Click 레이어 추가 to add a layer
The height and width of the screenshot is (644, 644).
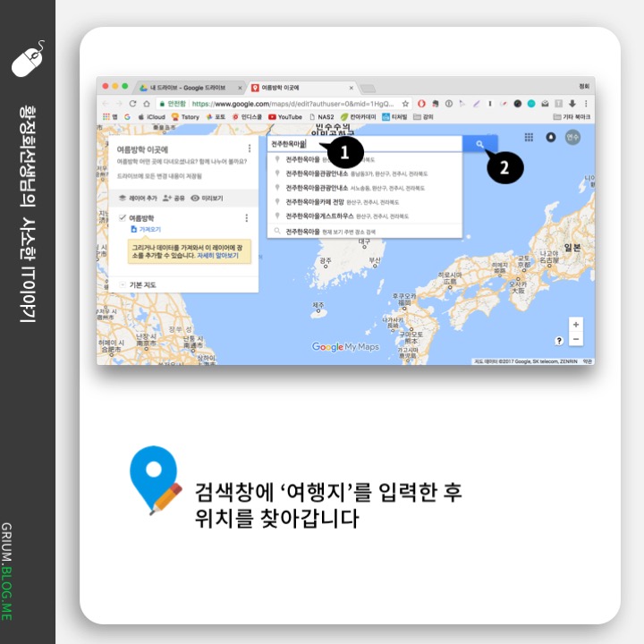[x=137, y=198]
